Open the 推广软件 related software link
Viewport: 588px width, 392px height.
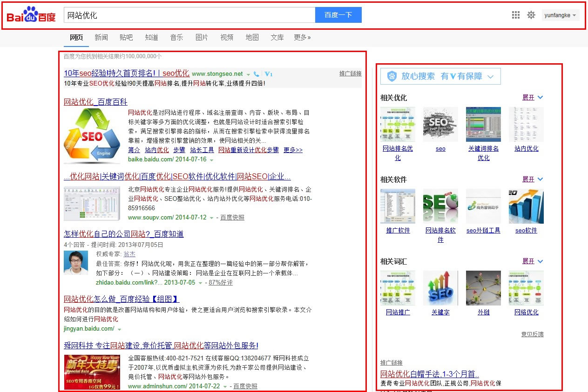(x=398, y=230)
